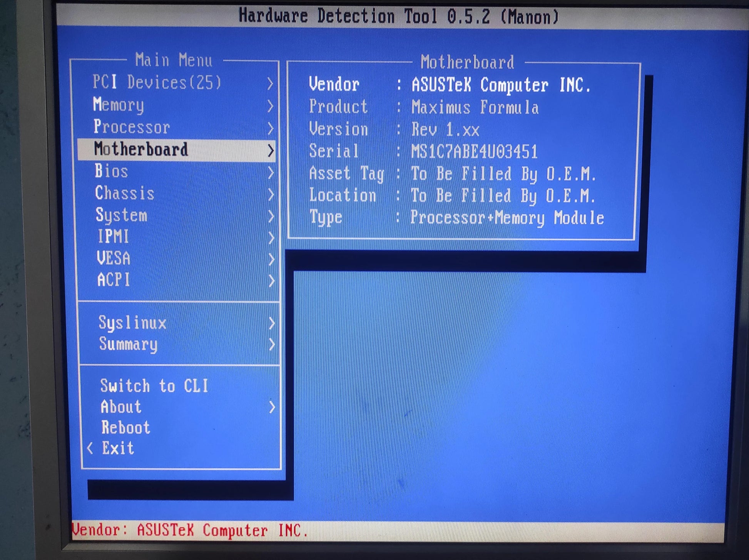This screenshot has height=560, width=749.
Task: Expand the About submenu arrow
Action: click(272, 407)
